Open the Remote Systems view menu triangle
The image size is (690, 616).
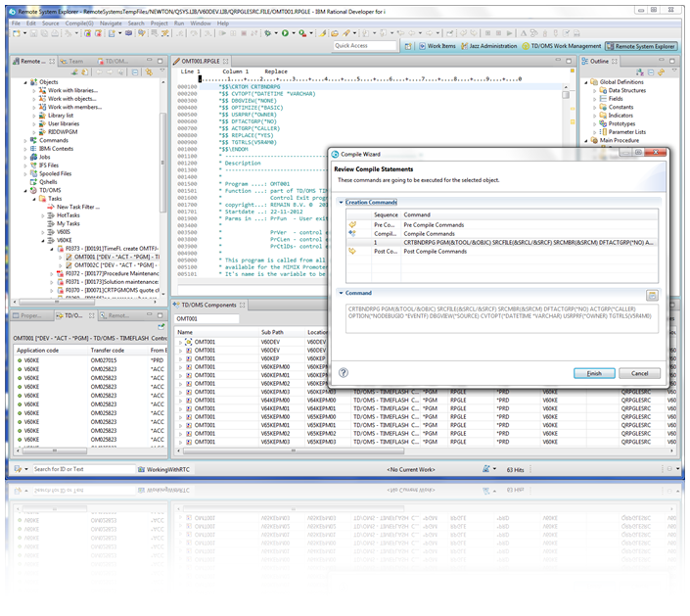coord(161,71)
